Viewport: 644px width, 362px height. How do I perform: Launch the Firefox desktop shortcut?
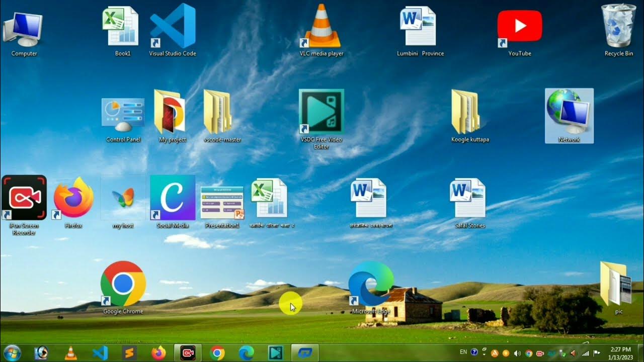pyautogui.click(x=73, y=203)
